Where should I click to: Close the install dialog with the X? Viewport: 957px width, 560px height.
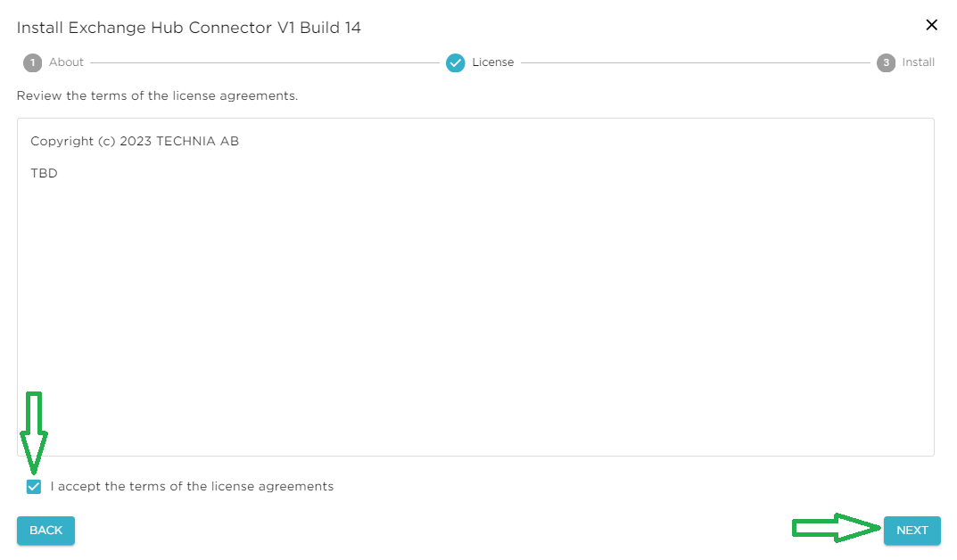[932, 25]
